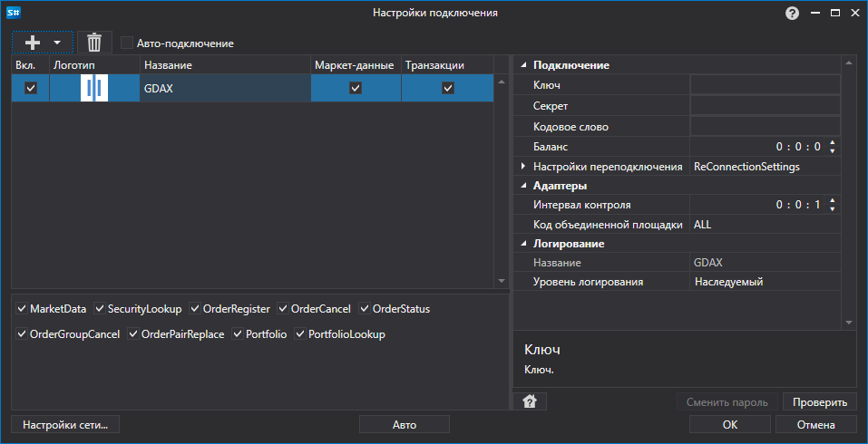Select the GDAX name cell
The height and width of the screenshot is (444, 868).
point(225,88)
